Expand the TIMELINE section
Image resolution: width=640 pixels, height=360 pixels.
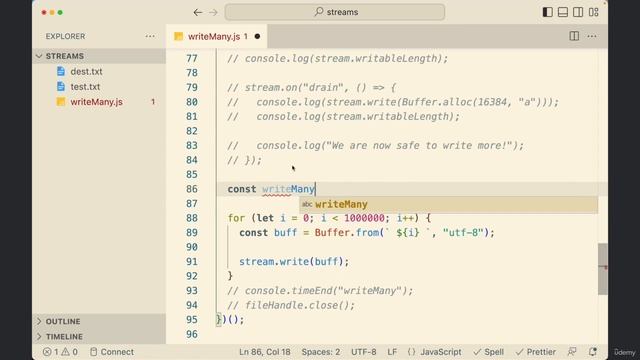click(x=99, y=336)
